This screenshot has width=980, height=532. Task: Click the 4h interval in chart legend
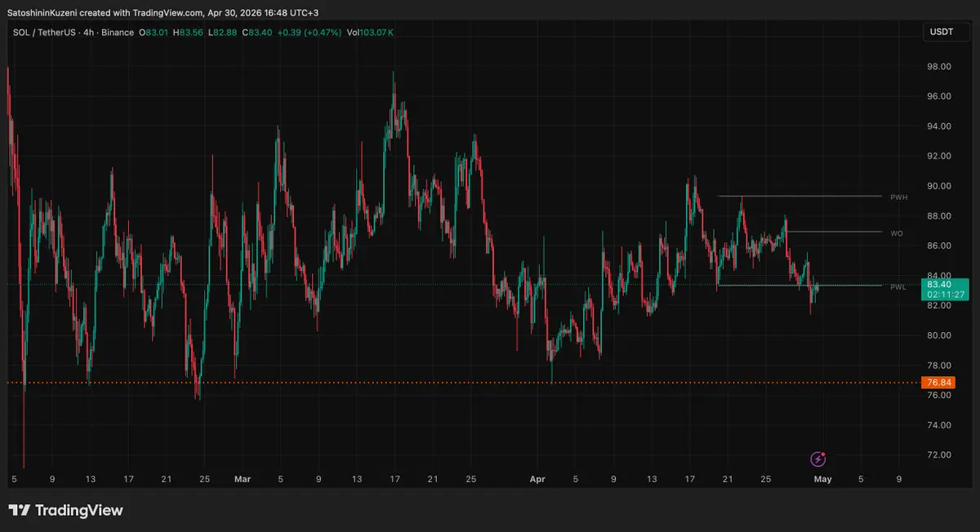(x=91, y=33)
